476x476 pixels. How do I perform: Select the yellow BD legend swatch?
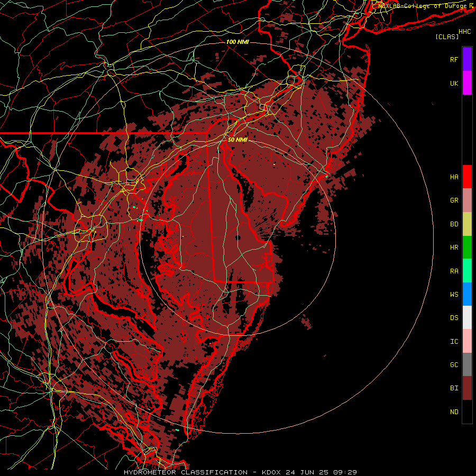coord(467,224)
